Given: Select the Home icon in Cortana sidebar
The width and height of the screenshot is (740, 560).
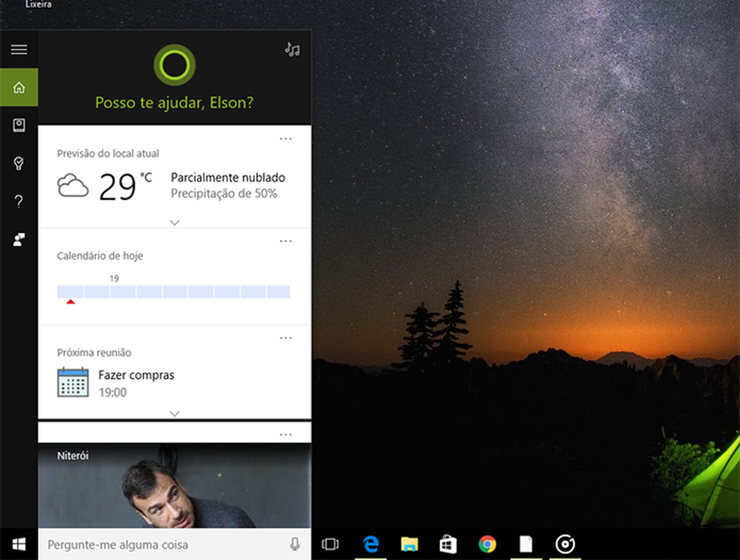Looking at the screenshot, I should pyautogui.click(x=19, y=87).
